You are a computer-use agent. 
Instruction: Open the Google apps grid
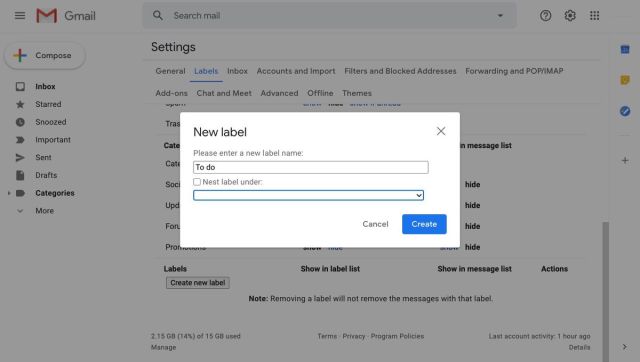(594, 16)
